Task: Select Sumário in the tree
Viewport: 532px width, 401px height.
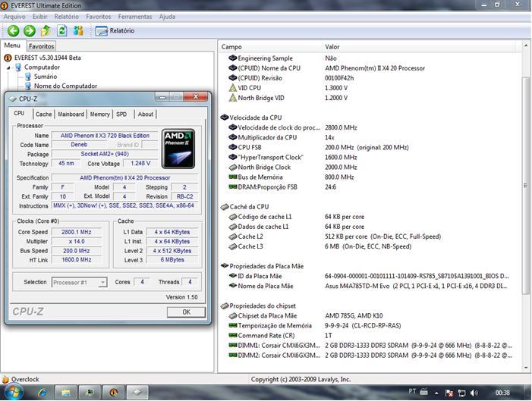Action: click(x=46, y=77)
